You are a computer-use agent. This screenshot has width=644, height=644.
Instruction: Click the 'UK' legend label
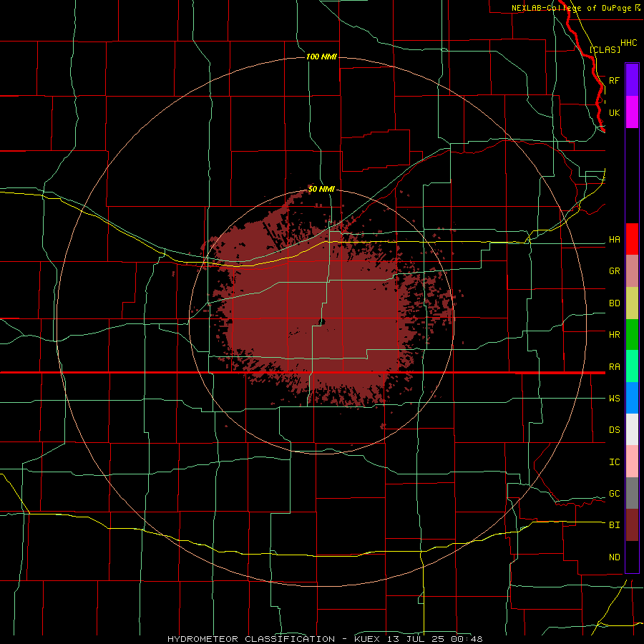615,112
